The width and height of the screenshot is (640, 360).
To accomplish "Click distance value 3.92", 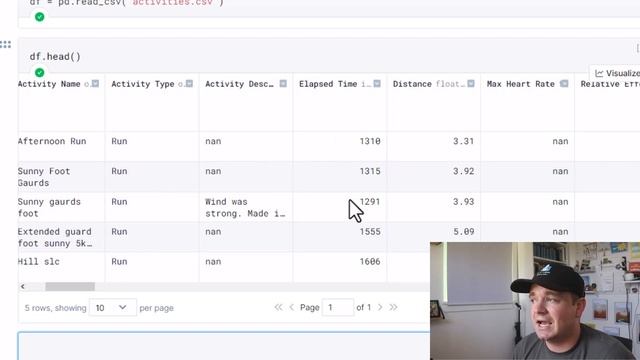I will [464, 171].
